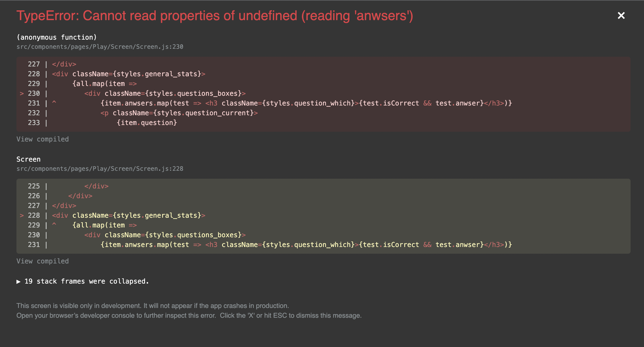The height and width of the screenshot is (347, 644).
Task: Click the caret marker on line 229 of second block
Action: coord(54,225)
